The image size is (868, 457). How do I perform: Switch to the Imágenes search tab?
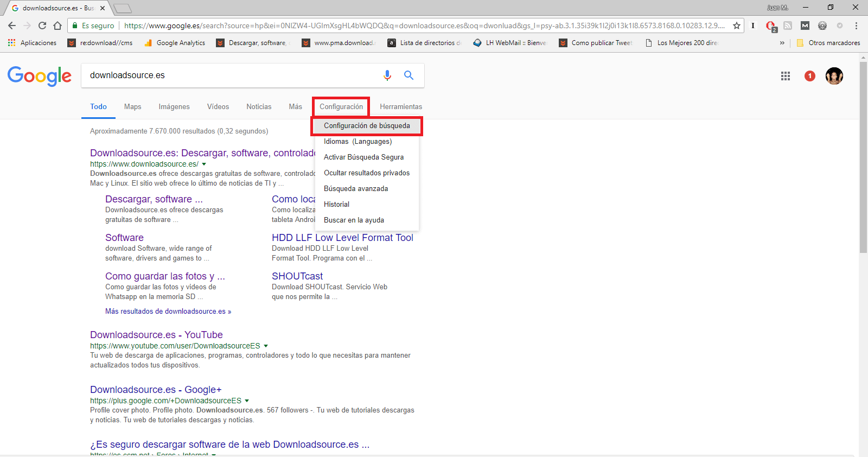tap(174, 107)
